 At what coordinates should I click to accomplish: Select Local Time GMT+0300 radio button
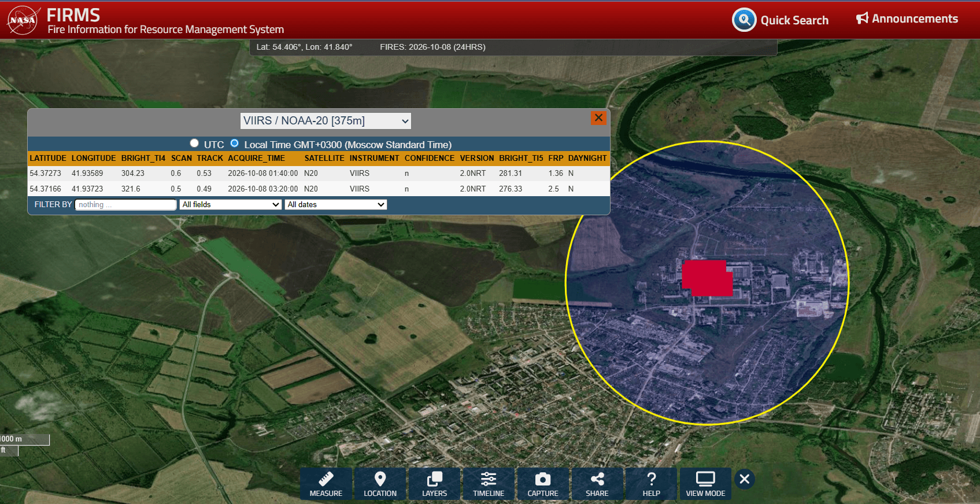(234, 144)
